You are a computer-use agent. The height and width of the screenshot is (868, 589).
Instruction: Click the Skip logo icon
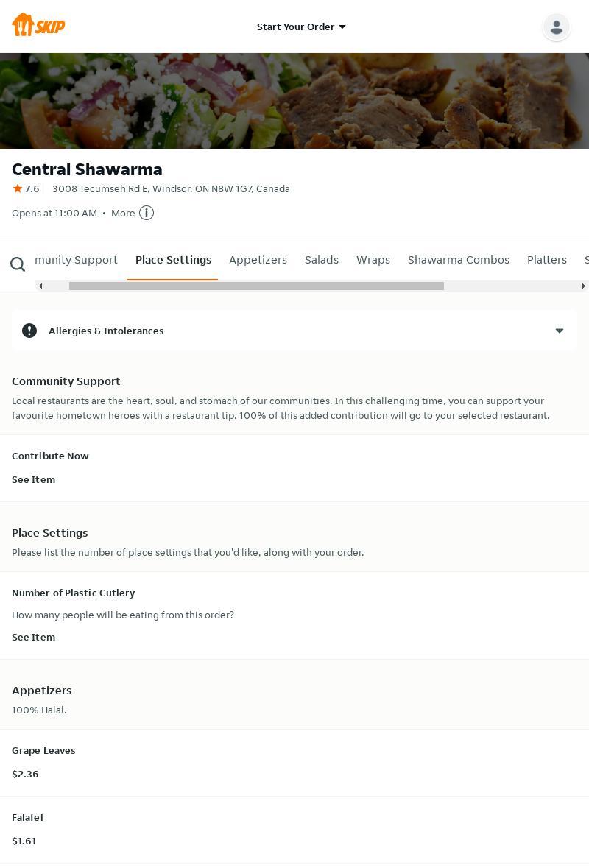(x=38, y=26)
